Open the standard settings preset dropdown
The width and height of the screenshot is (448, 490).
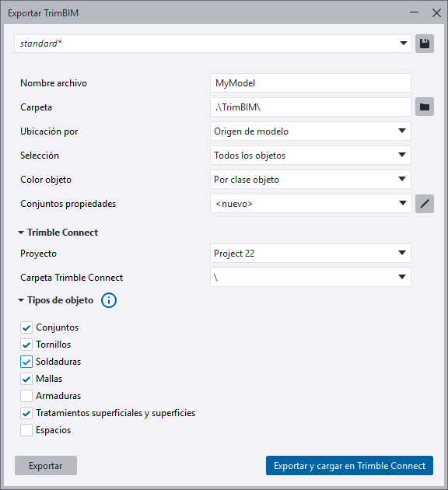[x=213, y=44]
